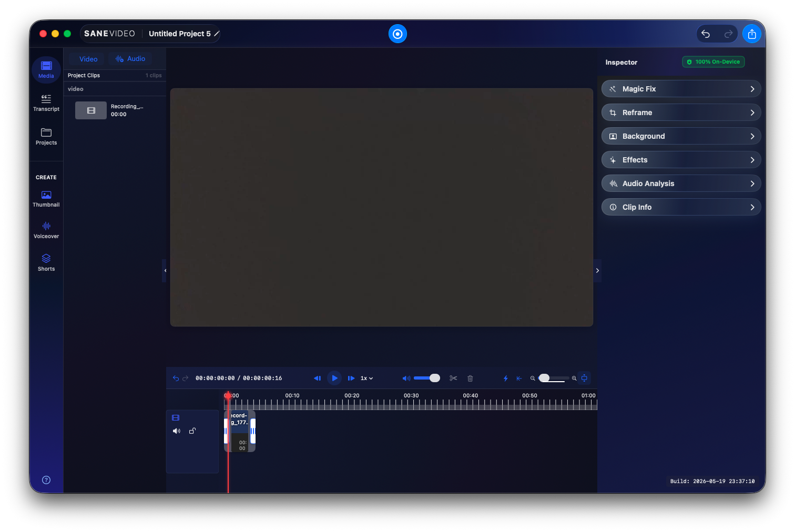
Task: Click the video track film icon
Action: tap(176, 418)
